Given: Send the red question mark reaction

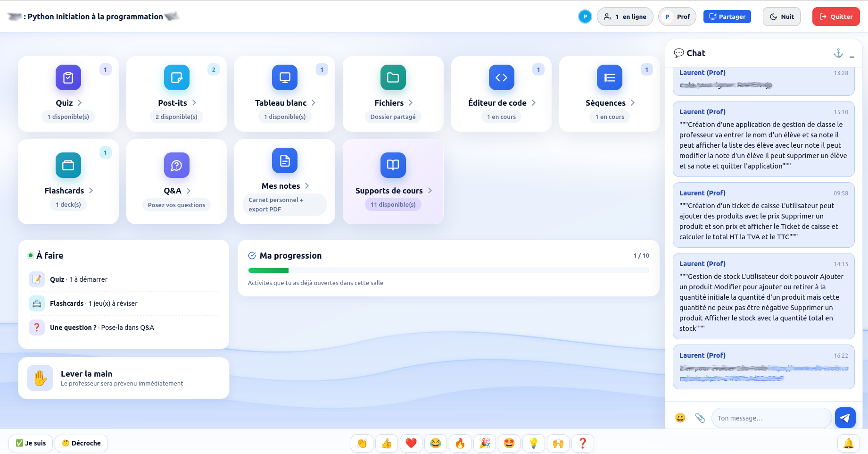Looking at the screenshot, I should (583, 443).
